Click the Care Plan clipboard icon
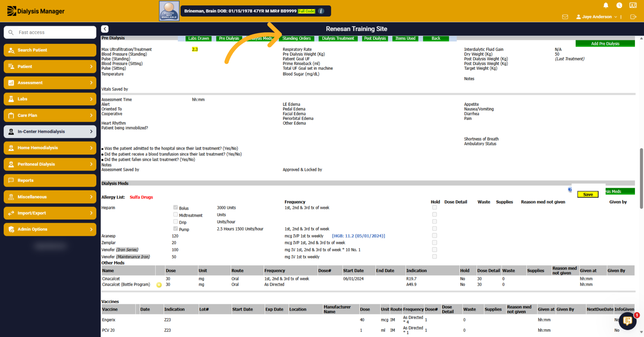 tap(11, 115)
